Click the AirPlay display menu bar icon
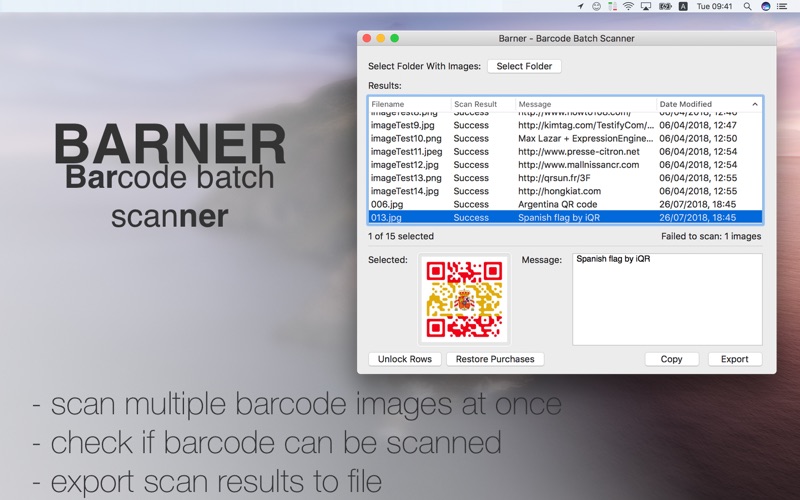Screen dimensions: 800x500 [646, 6]
